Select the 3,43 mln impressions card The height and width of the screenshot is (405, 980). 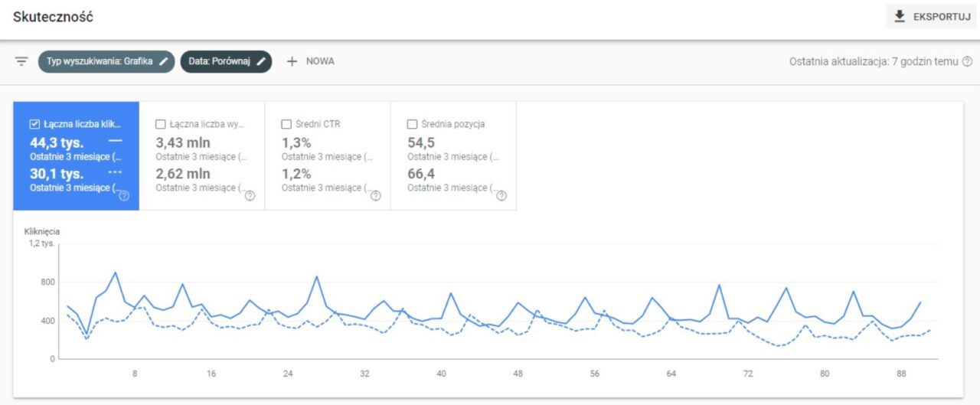tap(202, 156)
